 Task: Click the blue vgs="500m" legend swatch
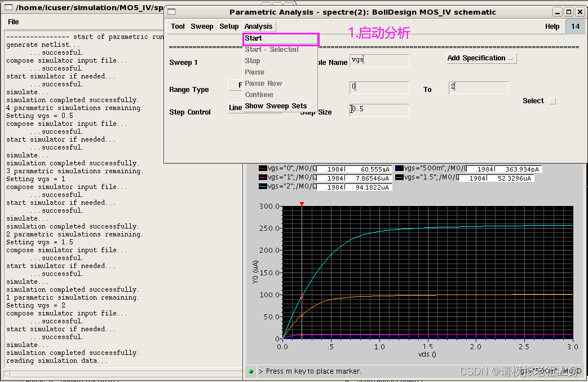(399, 169)
